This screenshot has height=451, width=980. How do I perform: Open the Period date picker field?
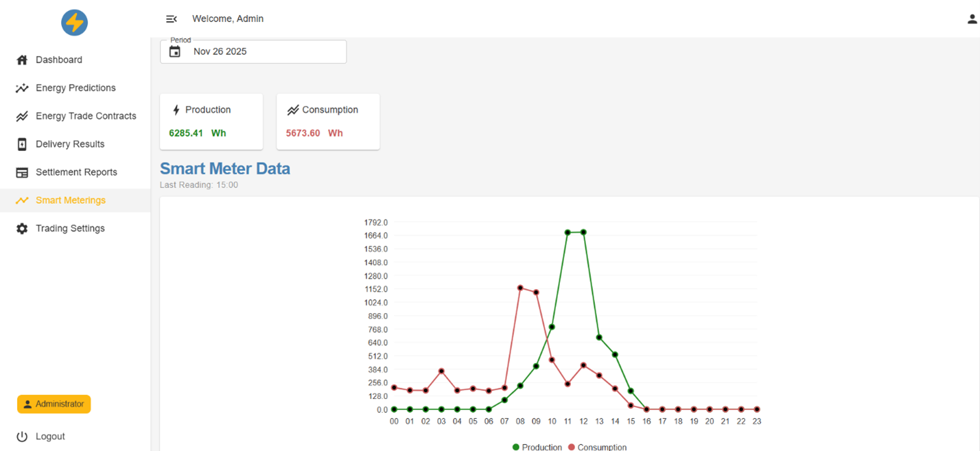pos(261,51)
